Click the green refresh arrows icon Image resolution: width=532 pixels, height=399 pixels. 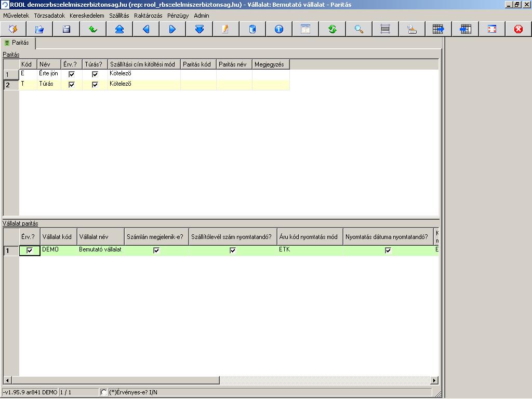pyautogui.click(x=332, y=29)
